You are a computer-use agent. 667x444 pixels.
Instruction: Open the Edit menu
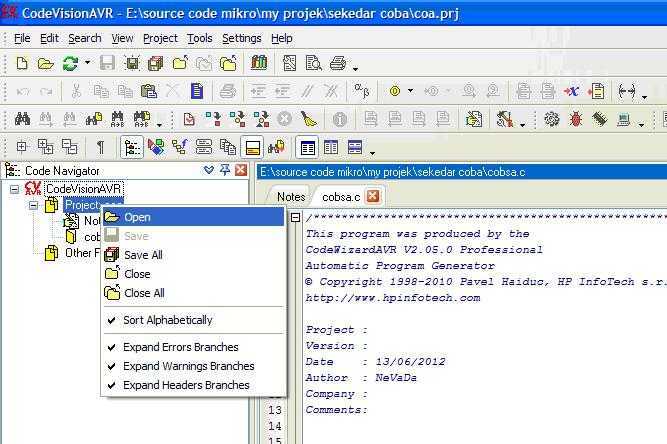49,38
